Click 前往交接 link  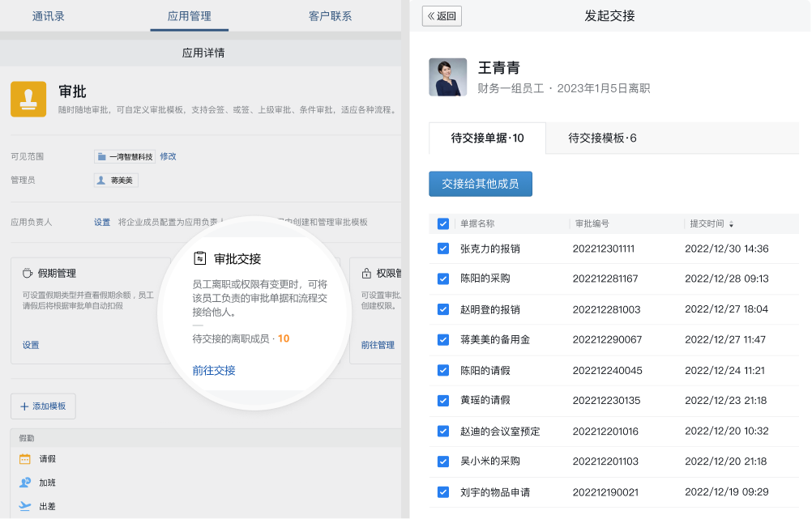pyautogui.click(x=214, y=370)
